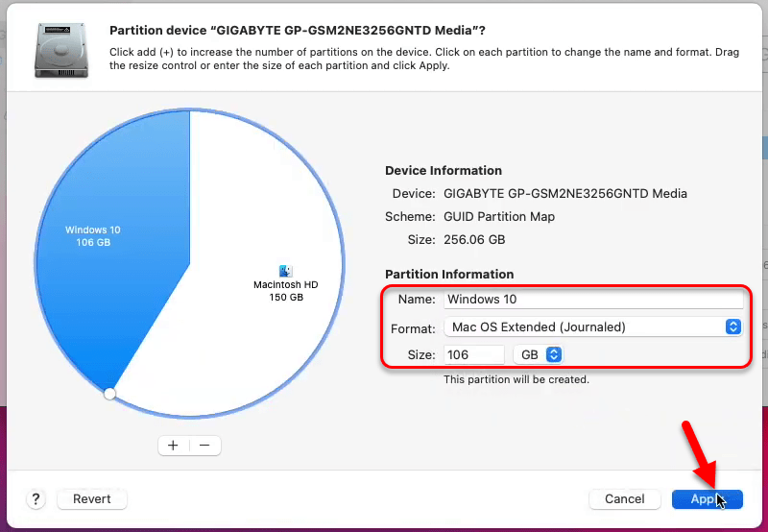
Task: Click the 'GUID Partition Map' scheme text
Action: (x=499, y=216)
